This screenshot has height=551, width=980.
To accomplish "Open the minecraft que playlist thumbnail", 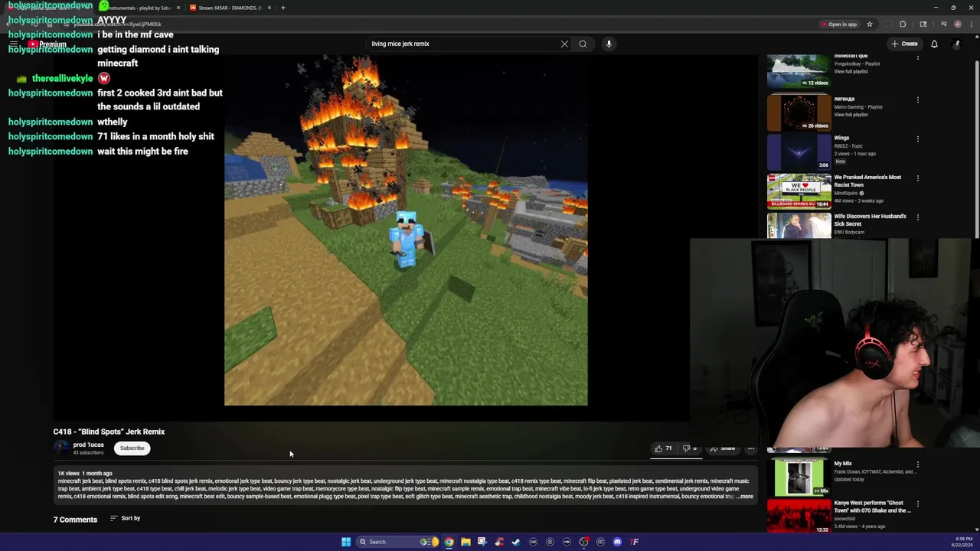I will [799, 70].
